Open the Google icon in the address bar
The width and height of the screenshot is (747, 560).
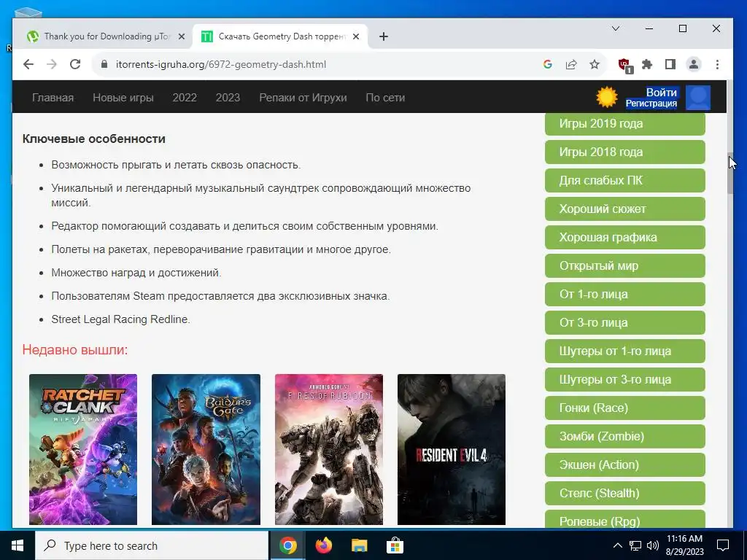click(x=547, y=64)
